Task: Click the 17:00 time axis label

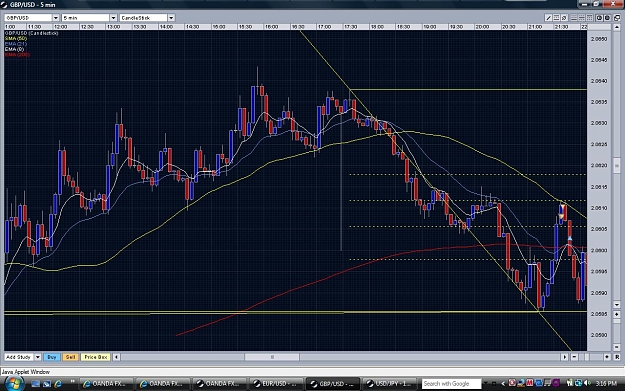Action: (x=324, y=27)
